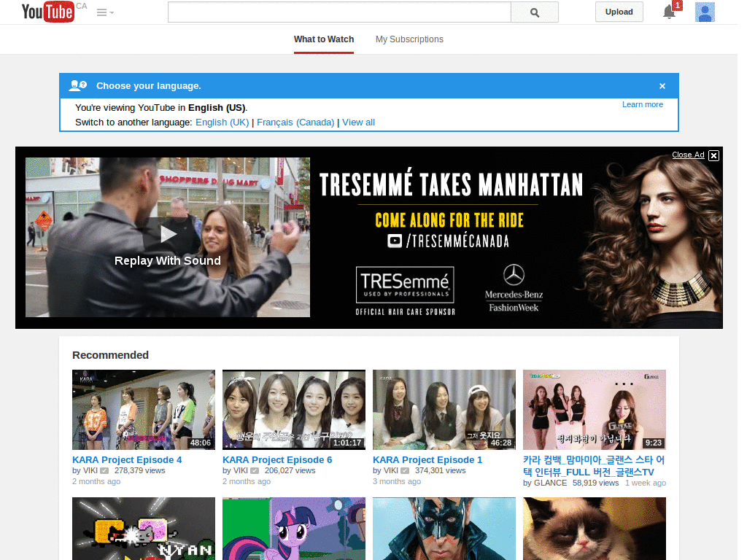Viewport: 747px width, 560px height.
Task: Click the "3 months ago" text
Action: point(397,481)
